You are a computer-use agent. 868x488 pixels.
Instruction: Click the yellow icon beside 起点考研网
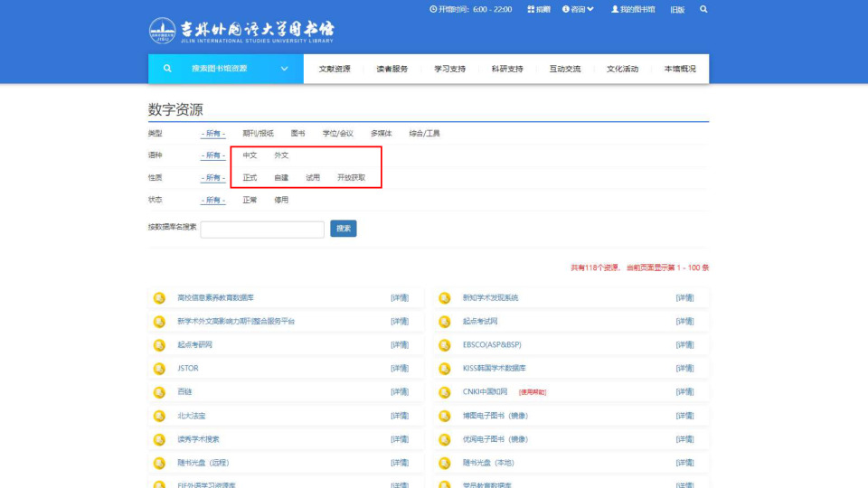[159, 345]
